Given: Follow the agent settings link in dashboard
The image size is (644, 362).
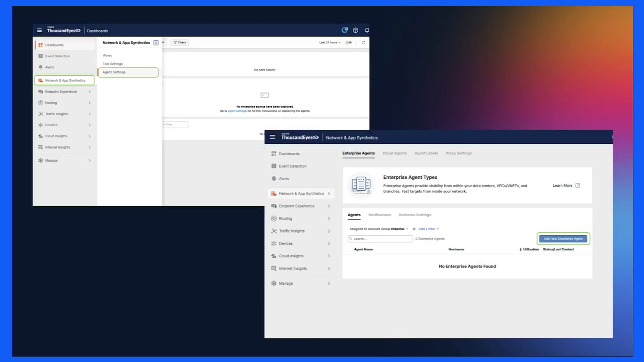Looking at the screenshot, I should point(237,111).
